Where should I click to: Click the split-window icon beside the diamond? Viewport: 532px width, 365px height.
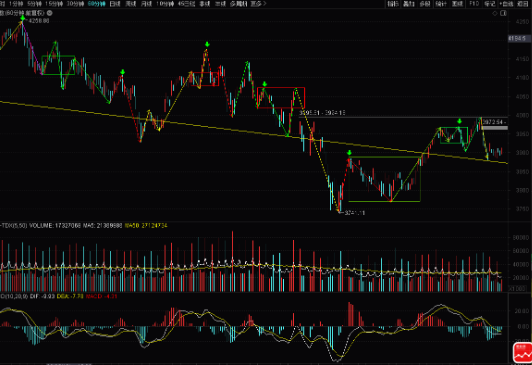pos(504,14)
